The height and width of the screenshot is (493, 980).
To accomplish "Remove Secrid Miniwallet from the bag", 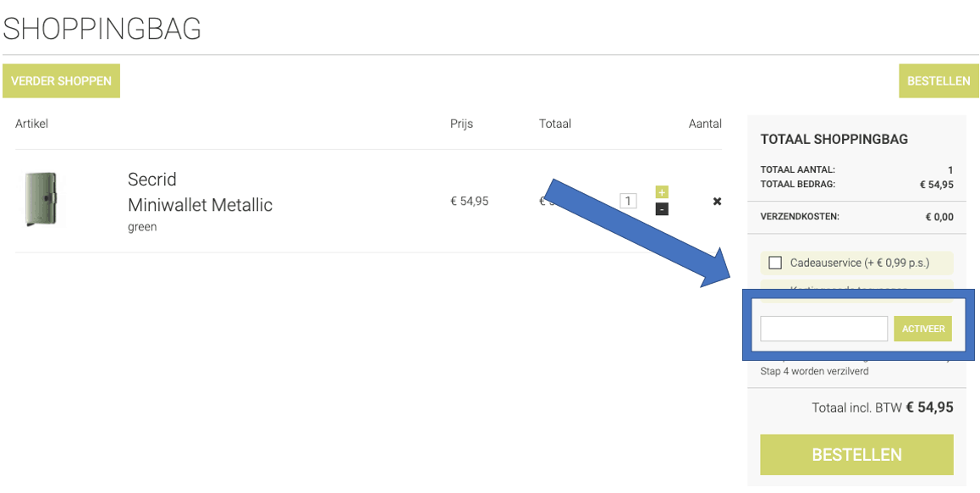I will (717, 202).
